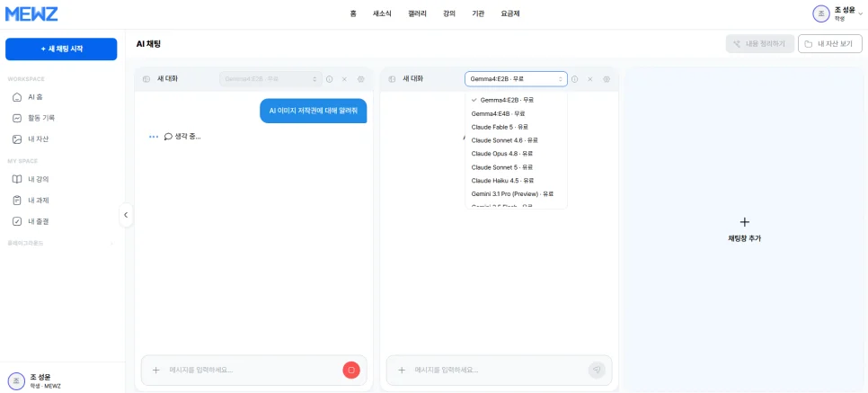
Task: Open settings gear of the left chat
Action: click(361, 79)
